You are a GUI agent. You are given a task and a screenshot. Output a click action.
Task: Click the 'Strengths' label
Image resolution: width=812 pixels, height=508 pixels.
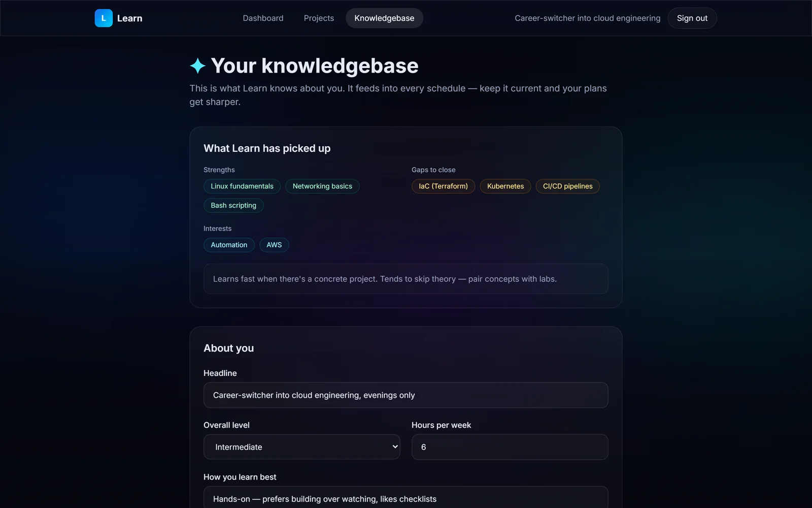pyautogui.click(x=219, y=170)
